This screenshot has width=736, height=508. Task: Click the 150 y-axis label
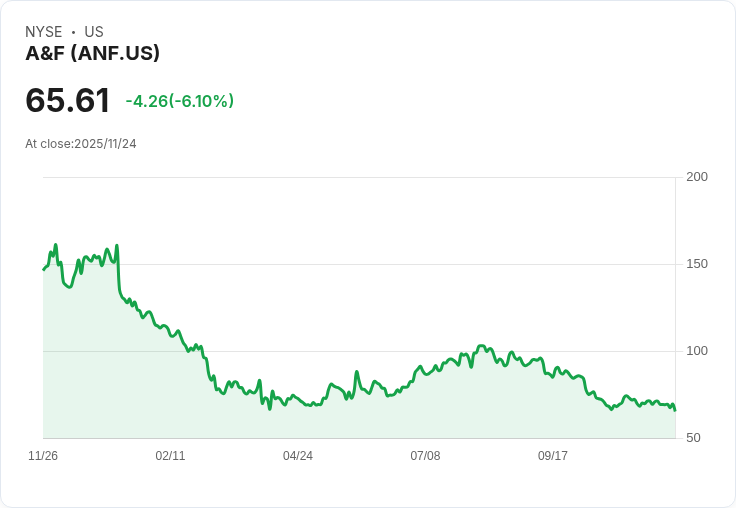click(x=697, y=264)
